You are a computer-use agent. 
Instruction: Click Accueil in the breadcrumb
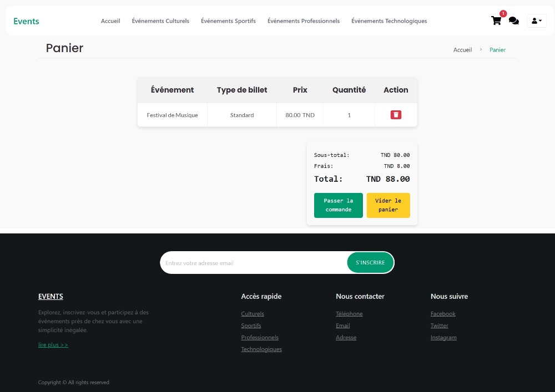(x=463, y=50)
